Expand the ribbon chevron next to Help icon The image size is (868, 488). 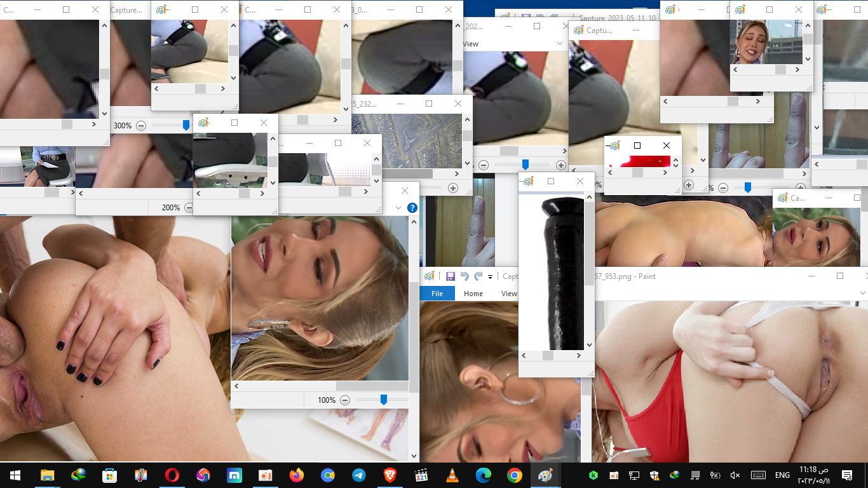pyautogui.click(x=398, y=208)
